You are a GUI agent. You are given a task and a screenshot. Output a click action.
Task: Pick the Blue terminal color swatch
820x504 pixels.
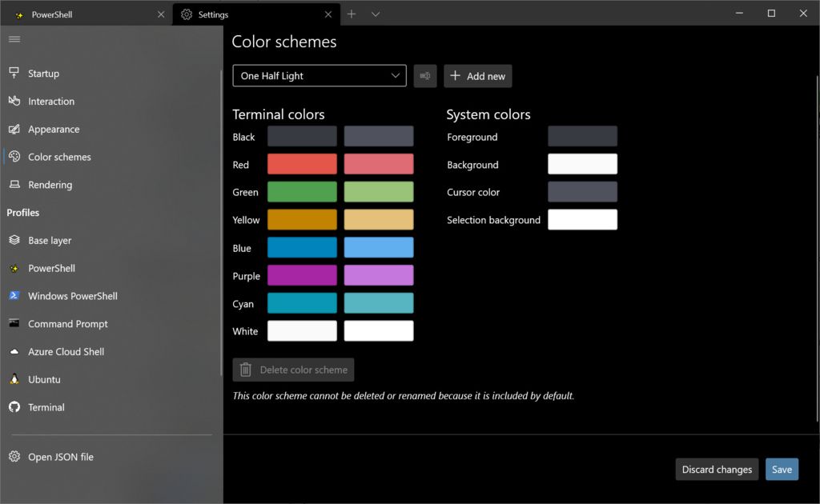[x=302, y=247]
